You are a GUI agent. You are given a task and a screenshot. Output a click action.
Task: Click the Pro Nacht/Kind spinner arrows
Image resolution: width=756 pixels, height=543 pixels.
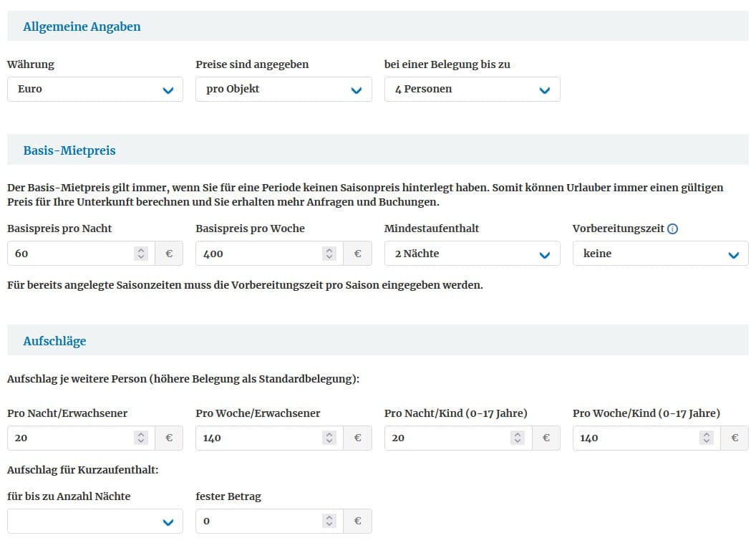[x=518, y=438]
